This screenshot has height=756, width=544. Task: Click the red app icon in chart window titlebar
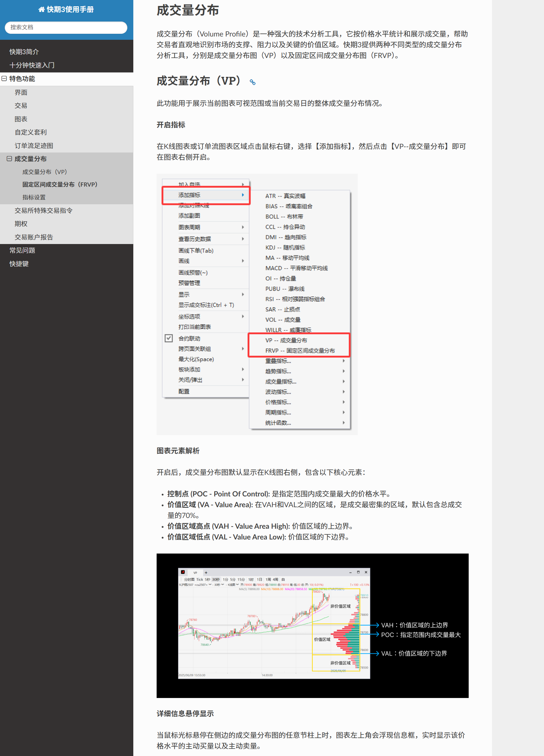coord(183,572)
